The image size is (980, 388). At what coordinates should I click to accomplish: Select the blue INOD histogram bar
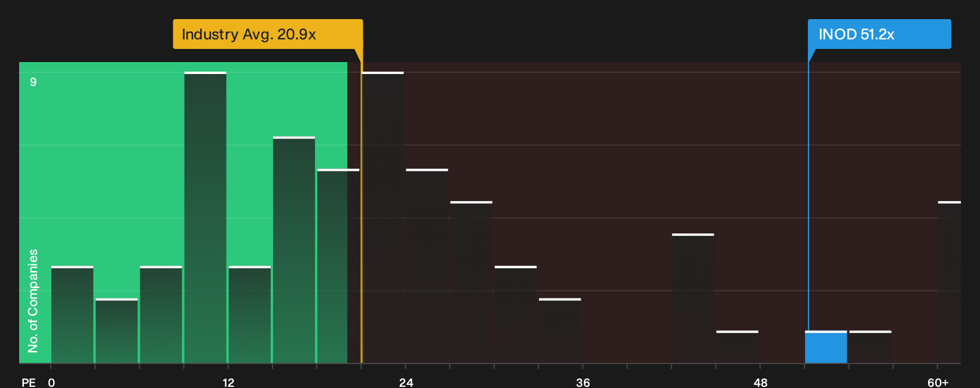click(x=826, y=347)
